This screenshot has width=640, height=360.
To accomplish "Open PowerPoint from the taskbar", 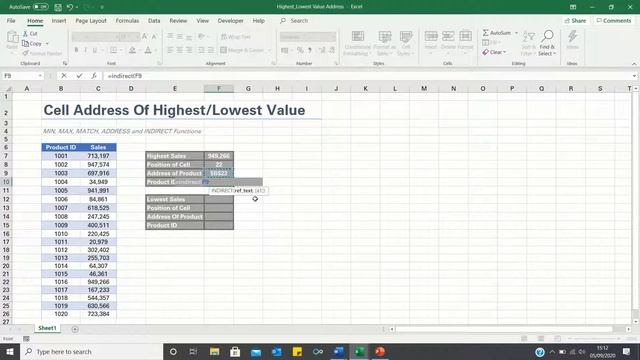I will [x=380, y=351].
